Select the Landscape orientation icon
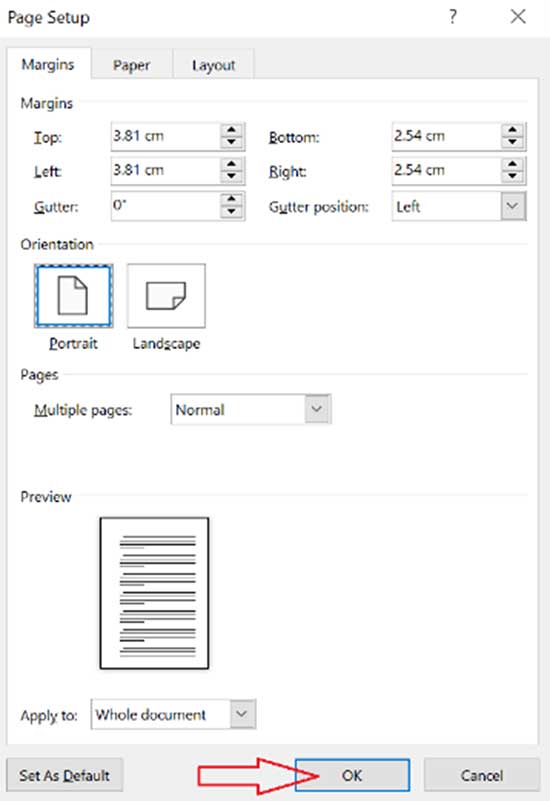The height and width of the screenshot is (801, 550). coord(166,296)
